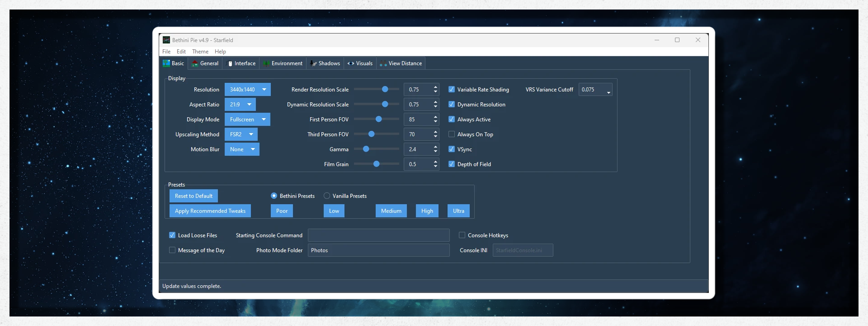The image size is (868, 326).
Task: Click the Film Grain slider handle
Action: coord(376,164)
